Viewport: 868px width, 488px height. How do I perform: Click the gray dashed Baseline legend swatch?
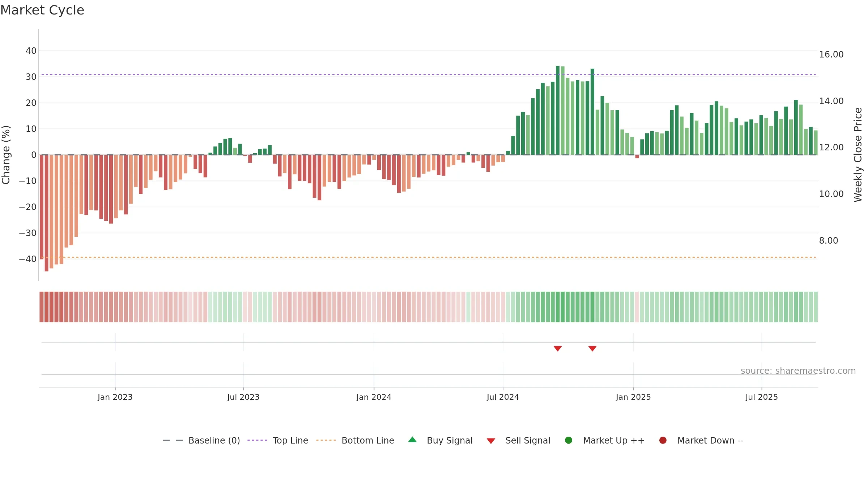173,440
